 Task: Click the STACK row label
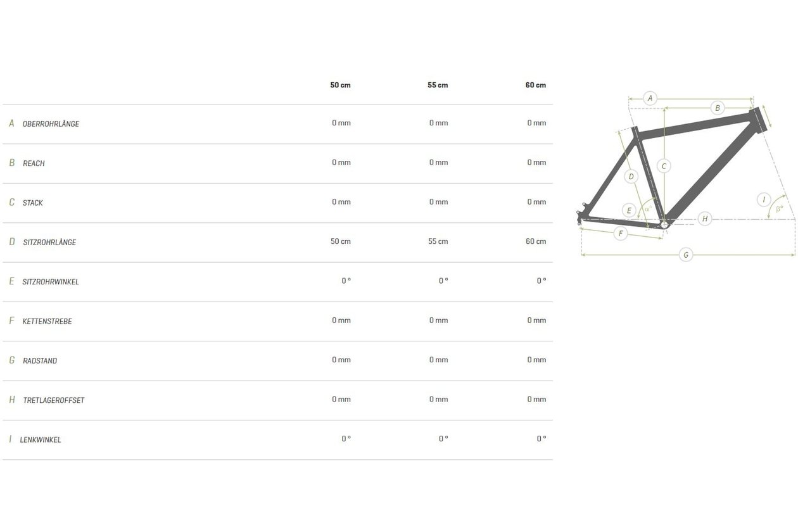click(33, 203)
